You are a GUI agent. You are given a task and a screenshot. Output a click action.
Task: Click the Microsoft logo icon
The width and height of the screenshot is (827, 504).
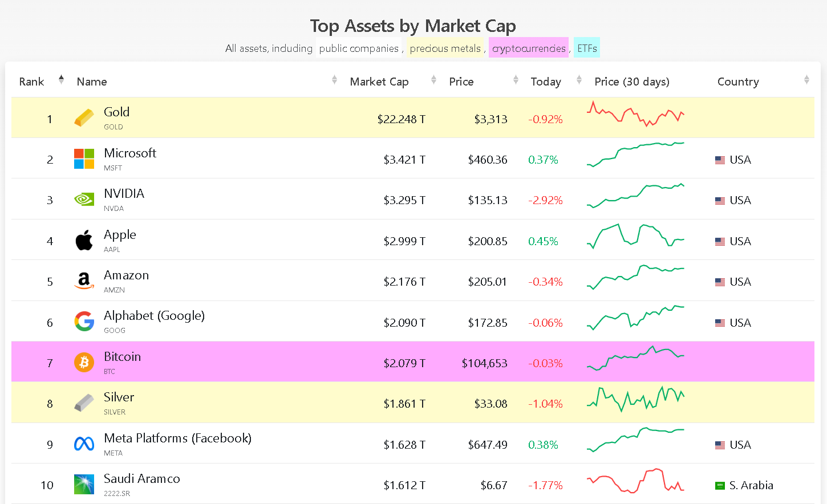coord(84,159)
